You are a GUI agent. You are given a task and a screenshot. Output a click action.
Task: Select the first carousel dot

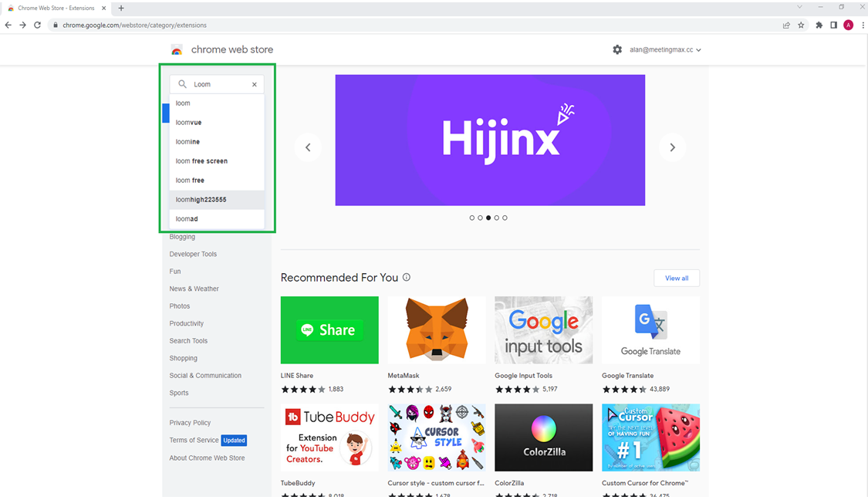(x=471, y=218)
